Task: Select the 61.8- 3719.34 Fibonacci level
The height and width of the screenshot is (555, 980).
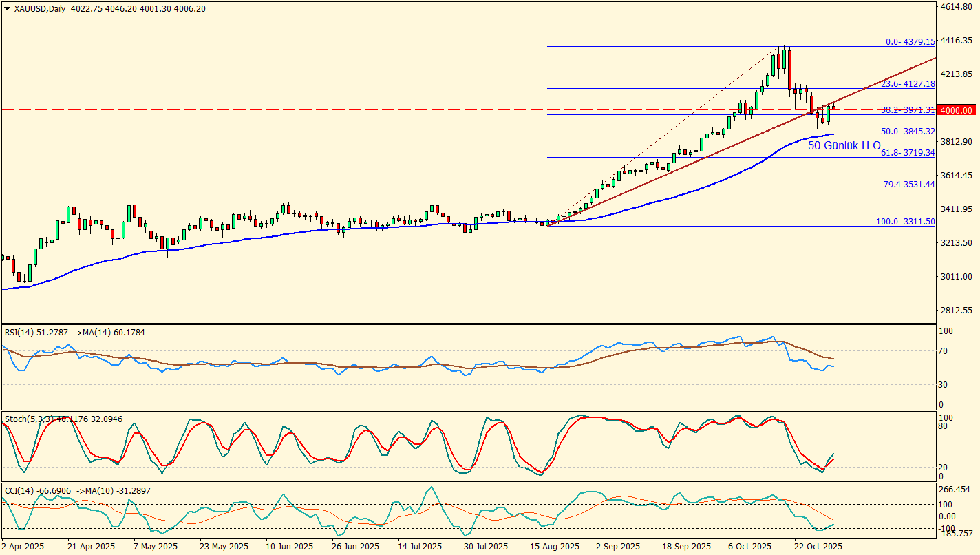Action: coord(908,153)
